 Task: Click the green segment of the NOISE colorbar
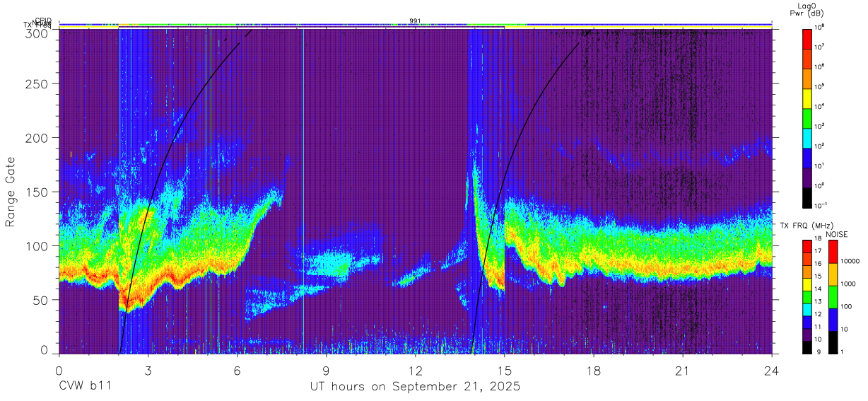click(832, 297)
